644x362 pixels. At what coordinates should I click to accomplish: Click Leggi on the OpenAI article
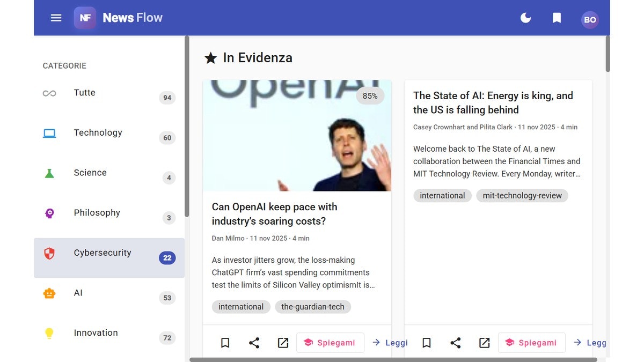click(390, 343)
